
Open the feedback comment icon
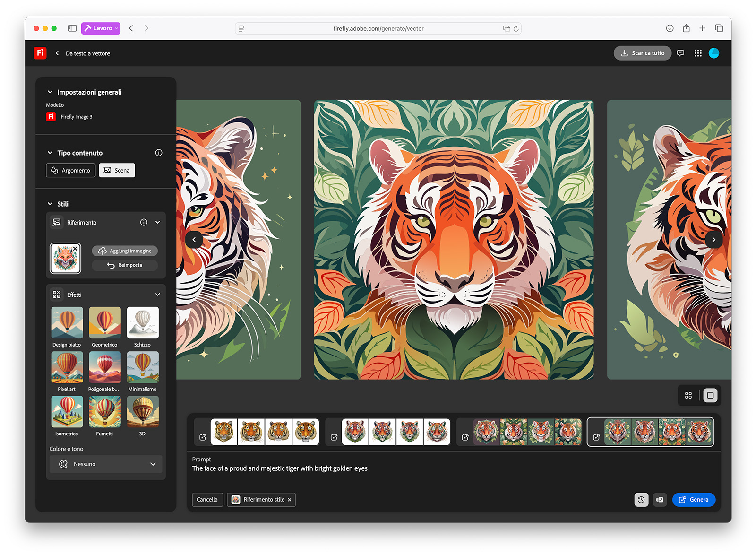(680, 53)
